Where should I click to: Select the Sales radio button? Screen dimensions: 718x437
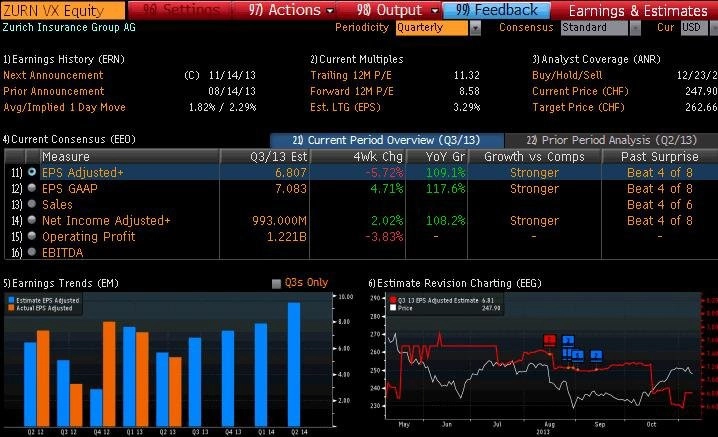[x=32, y=204]
